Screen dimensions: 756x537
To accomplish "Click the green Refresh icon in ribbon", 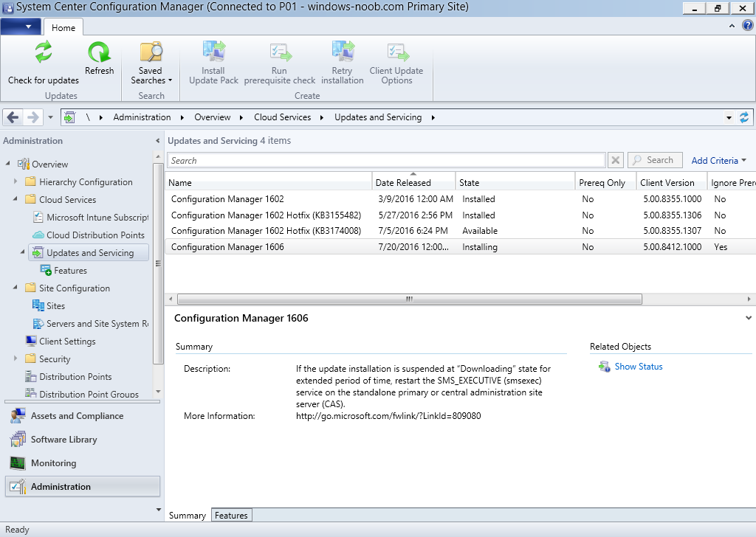I will click(100, 52).
